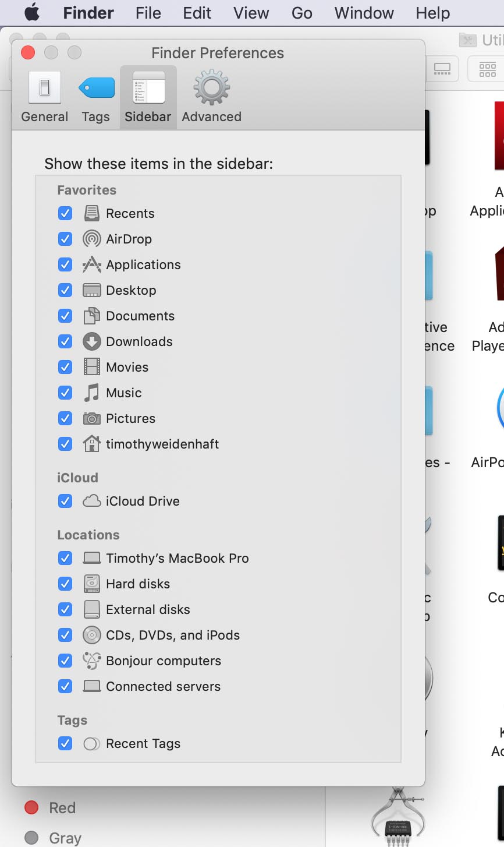Close the Finder Preferences window
504x847 pixels.
[27, 53]
